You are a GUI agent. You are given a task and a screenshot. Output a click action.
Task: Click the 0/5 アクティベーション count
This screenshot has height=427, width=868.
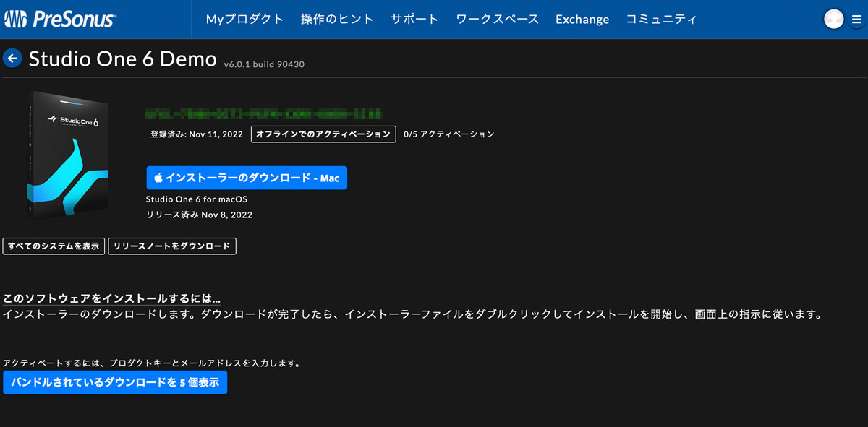pyautogui.click(x=448, y=134)
